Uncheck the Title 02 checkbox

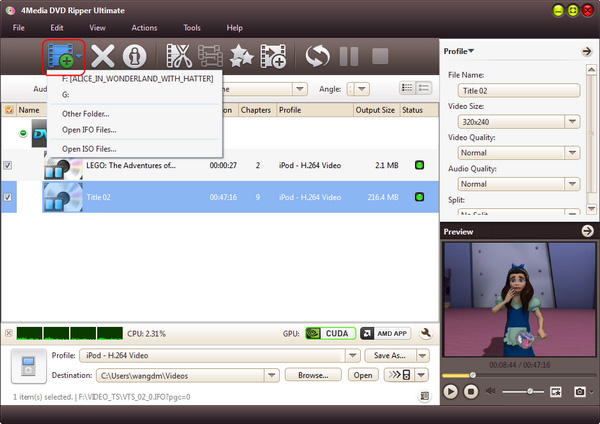pos(9,197)
